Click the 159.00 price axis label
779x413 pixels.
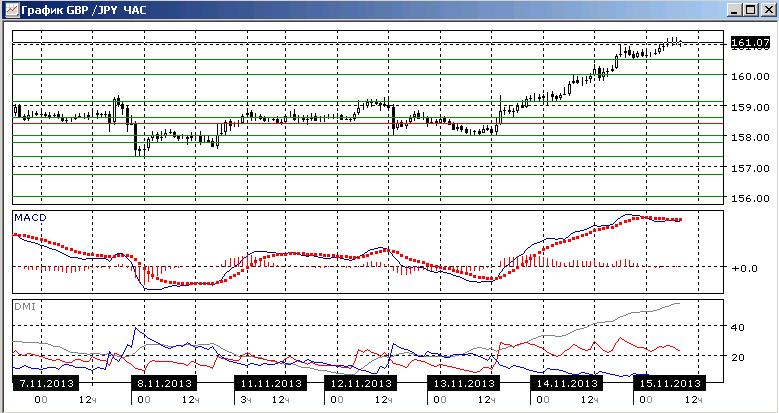point(750,107)
